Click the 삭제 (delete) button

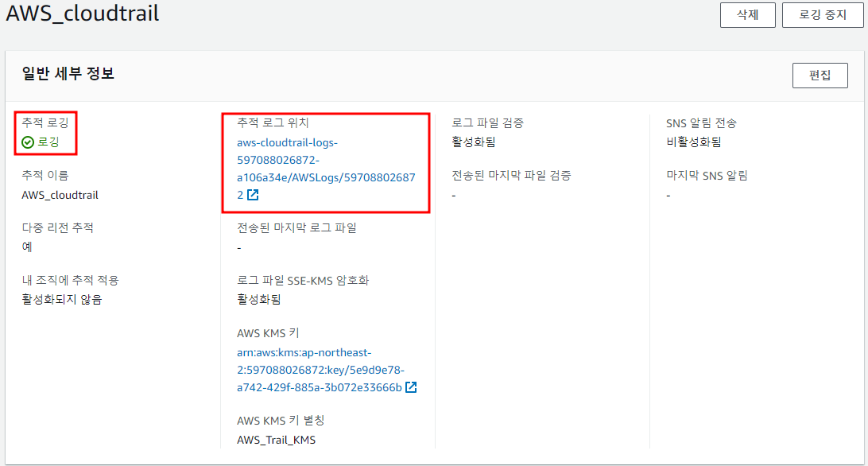tap(747, 15)
